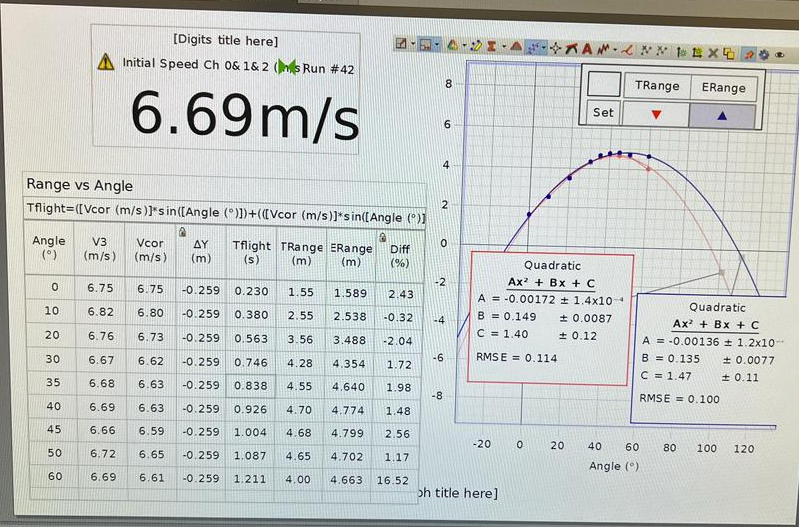
Task: Click the 6.69 m/s digits readout
Action: 244,116
